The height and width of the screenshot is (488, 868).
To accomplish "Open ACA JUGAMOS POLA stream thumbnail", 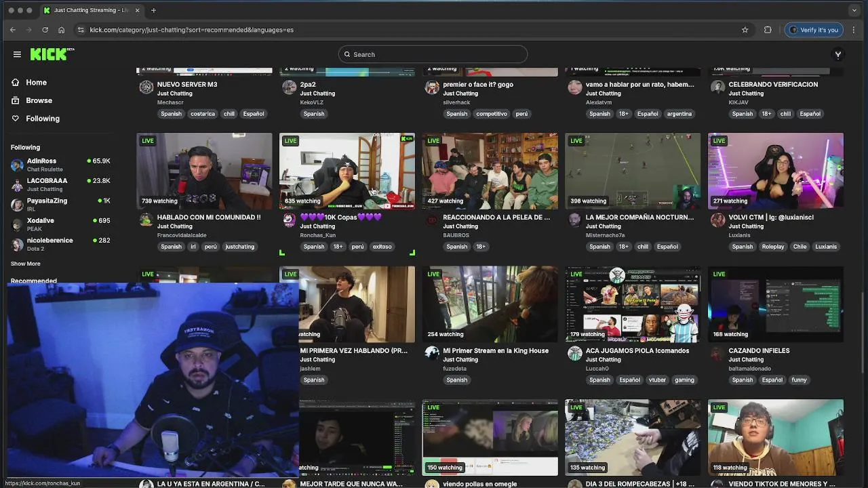I will tap(633, 304).
